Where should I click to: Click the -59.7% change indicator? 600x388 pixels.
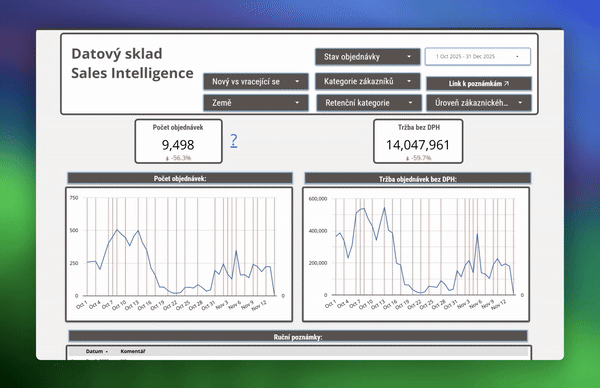pos(418,158)
